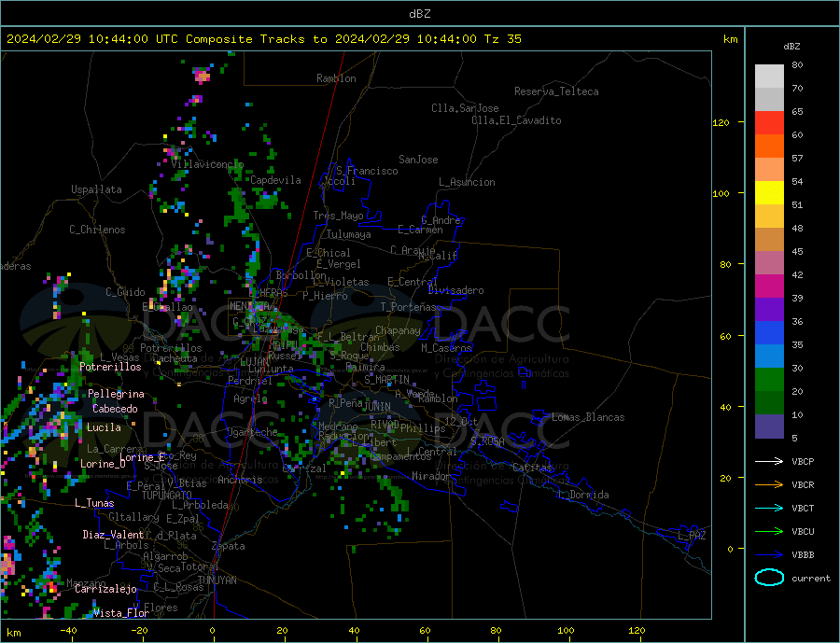This screenshot has height=643, width=840.
Task: Click the 'S_MARTIN' place label
Action: point(386,380)
